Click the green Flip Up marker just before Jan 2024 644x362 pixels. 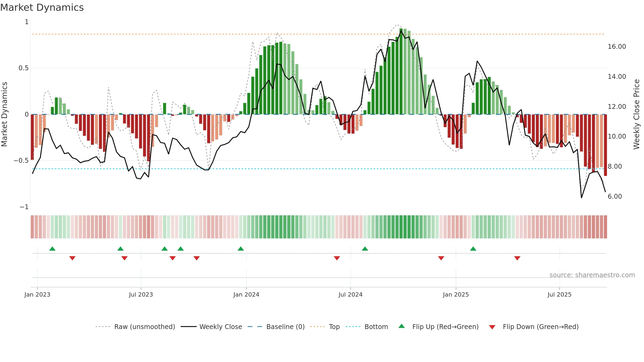click(241, 249)
